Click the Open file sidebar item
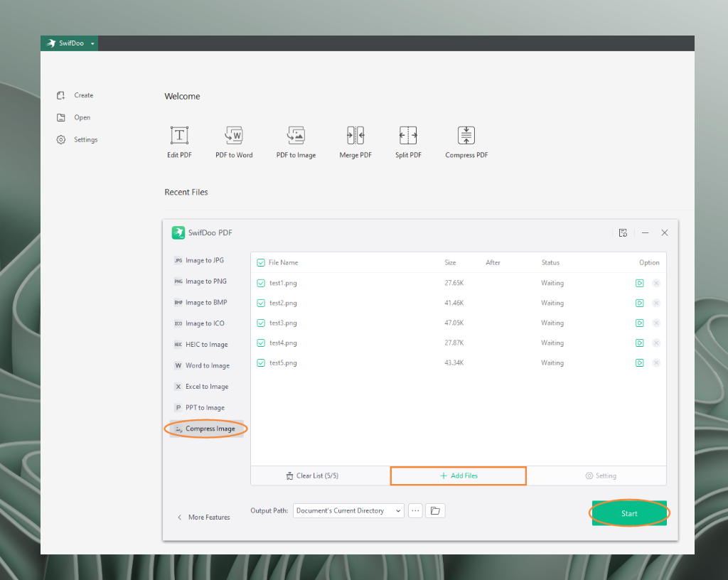728x580 pixels. coord(73,117)
